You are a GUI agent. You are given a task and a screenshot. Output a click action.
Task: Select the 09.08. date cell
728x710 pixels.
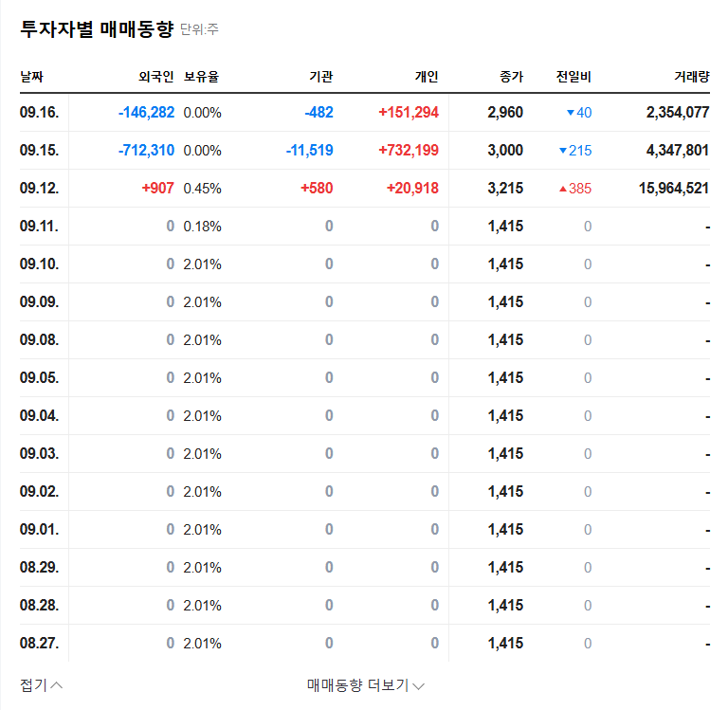tap(40, 340)
